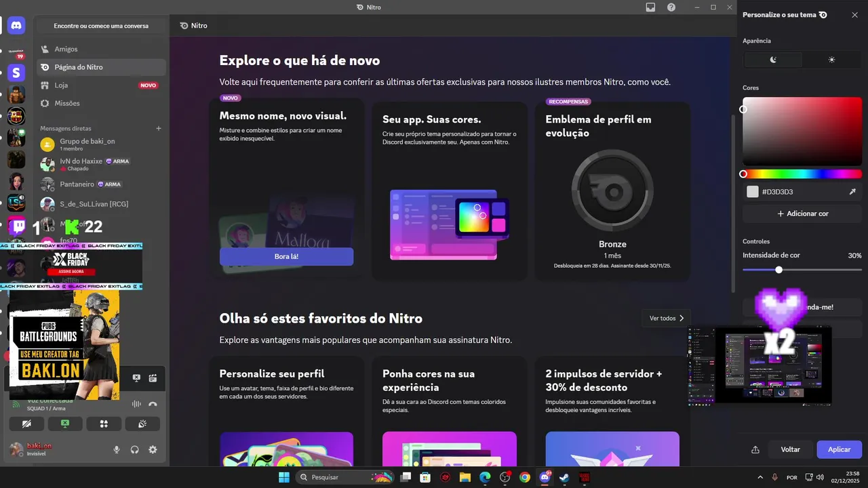Open the LS server icon in sidebar
The width and height of the screenshot is (868, 488).
click(16, 203)
